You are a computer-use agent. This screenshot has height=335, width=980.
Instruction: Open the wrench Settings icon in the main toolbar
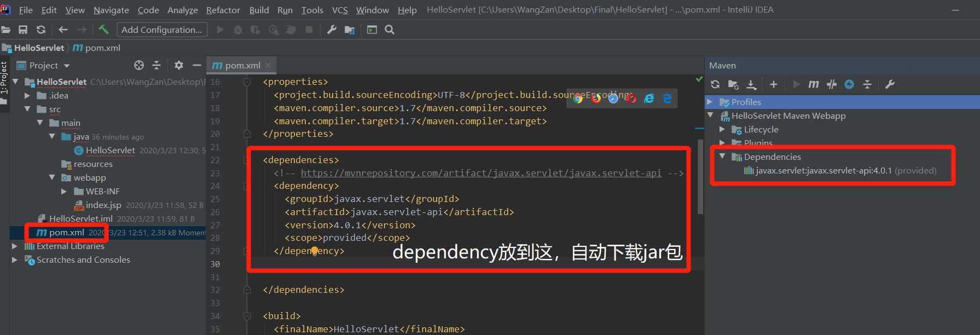(x=332, y=30)
